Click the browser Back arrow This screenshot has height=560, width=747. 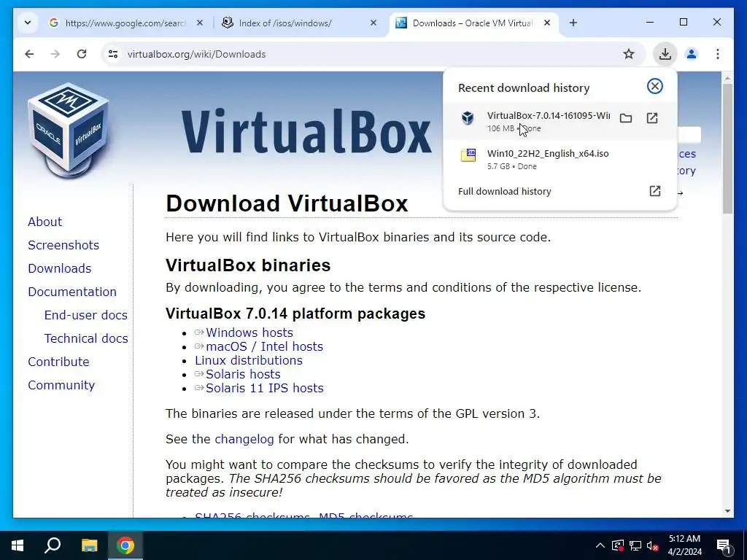[x=29, y=54]
